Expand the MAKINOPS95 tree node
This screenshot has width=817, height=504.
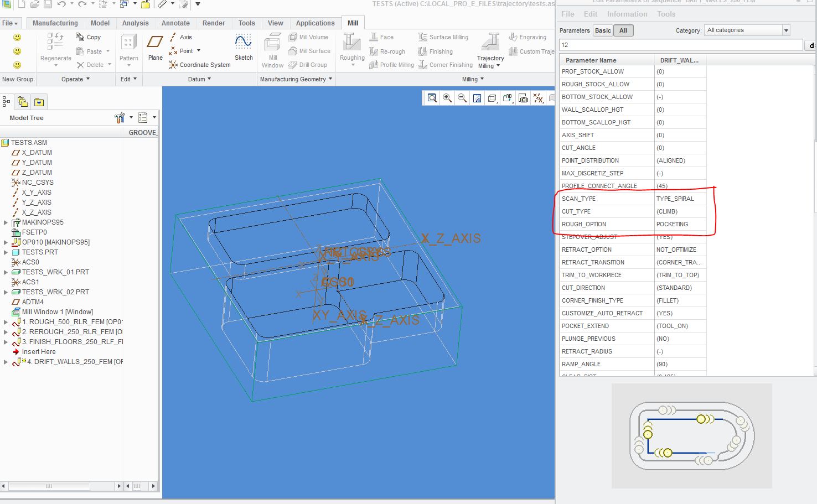pos(6,222)
